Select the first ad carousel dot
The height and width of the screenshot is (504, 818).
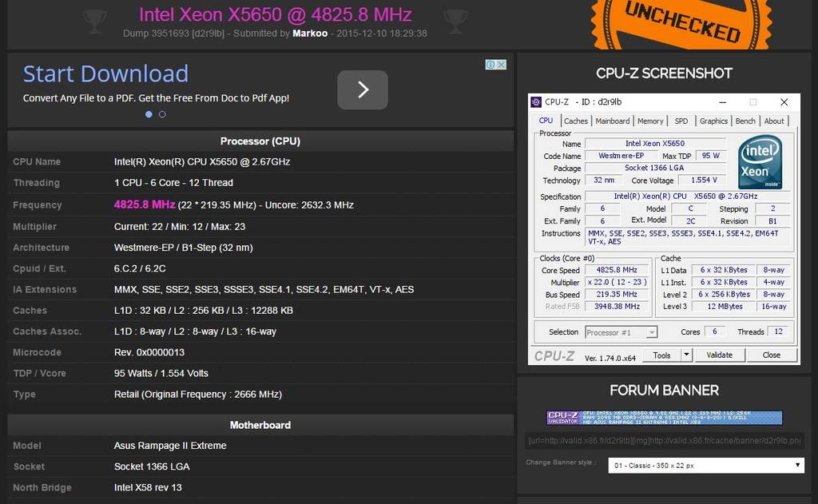pos(149,114)
